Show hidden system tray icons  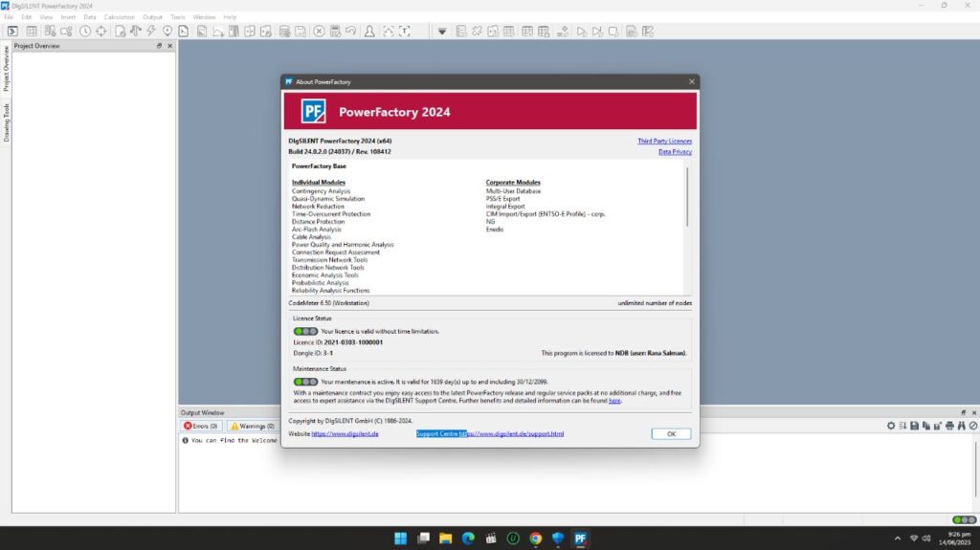point(898,539)
